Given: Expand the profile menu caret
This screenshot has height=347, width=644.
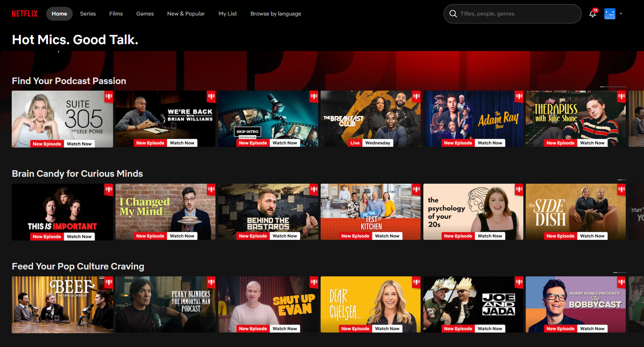Looking at the screenshot, I should [621, 14].
